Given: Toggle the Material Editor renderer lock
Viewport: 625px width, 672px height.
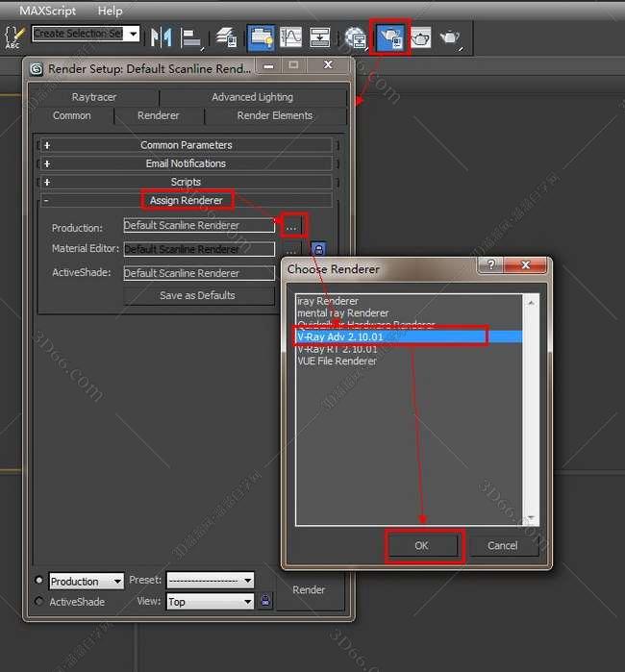Looking at the screenshot, I should point(318,249).
